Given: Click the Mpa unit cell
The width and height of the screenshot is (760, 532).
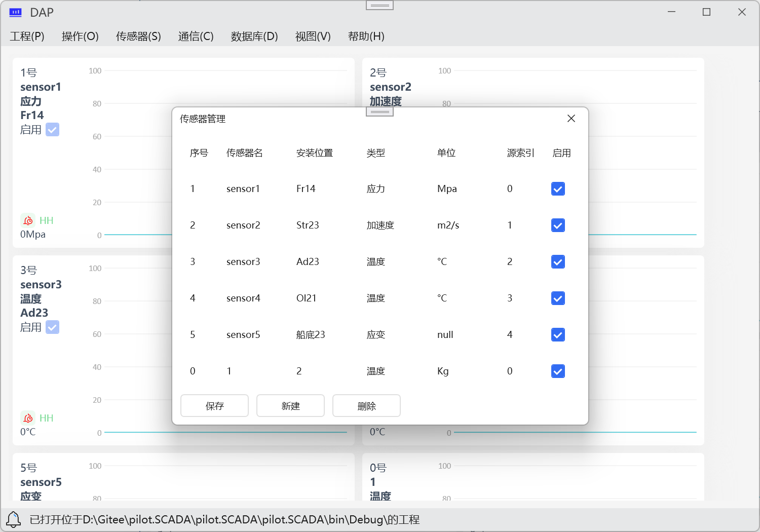Looking at the screenshot, I should point(447,189).
